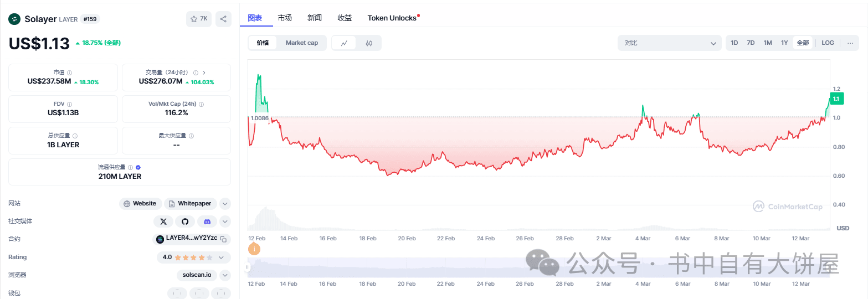This screenshot has width=868, height=299.
Task: Click the orange event marker on timeline
Action: click(x=254, y=249)
